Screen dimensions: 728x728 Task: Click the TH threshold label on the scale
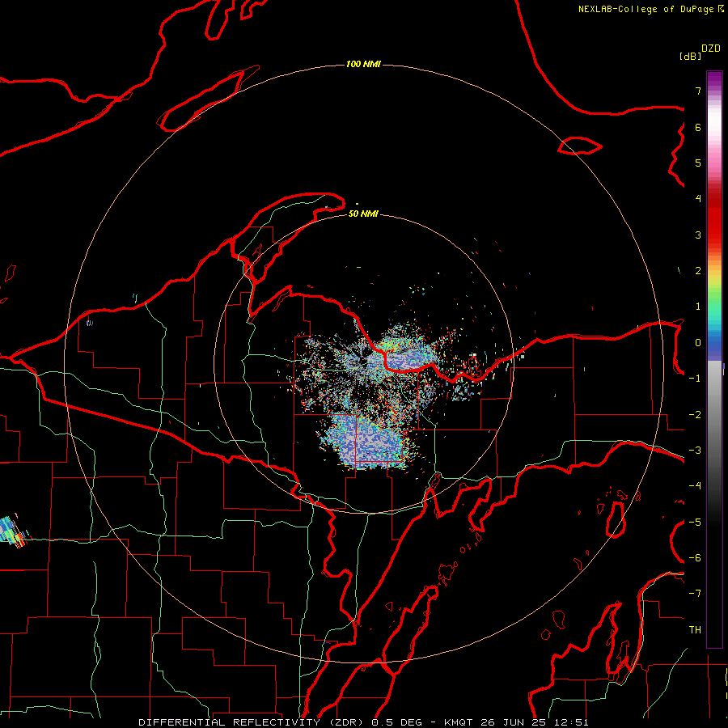coord(695,630)
